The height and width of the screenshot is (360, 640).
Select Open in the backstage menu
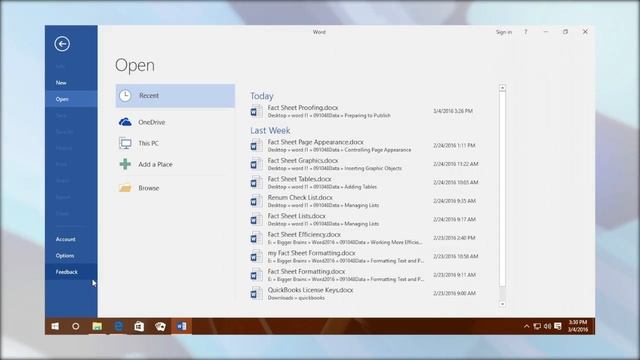71,99
